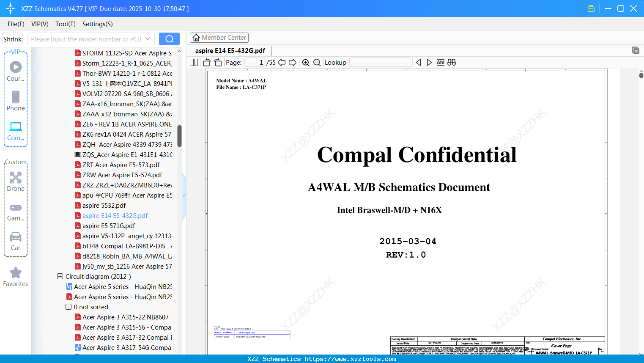Click the model number or PCB input

87,39
